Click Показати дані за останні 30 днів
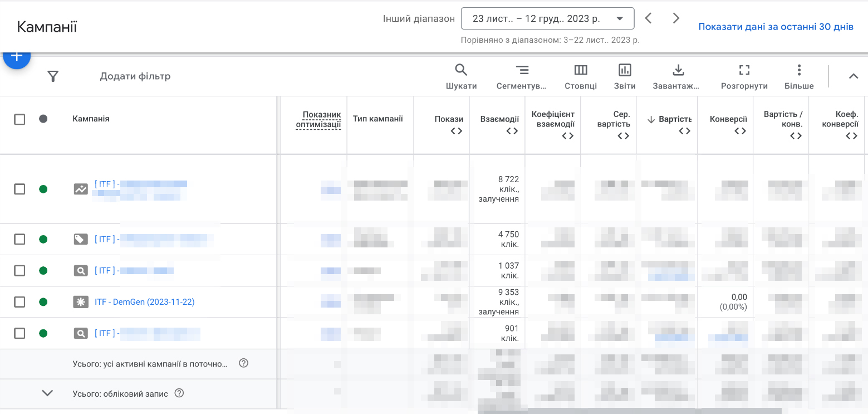 tap(776, 27)
